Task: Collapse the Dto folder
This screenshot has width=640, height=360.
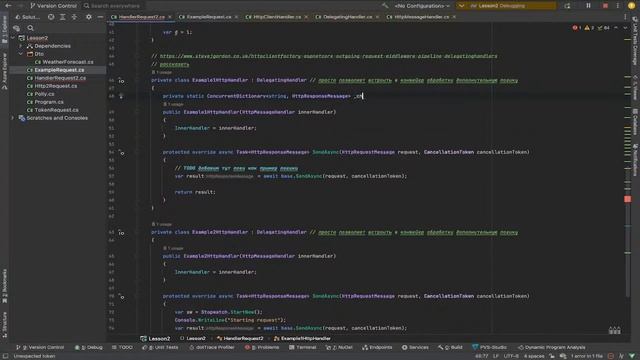Action: (21, 54)
